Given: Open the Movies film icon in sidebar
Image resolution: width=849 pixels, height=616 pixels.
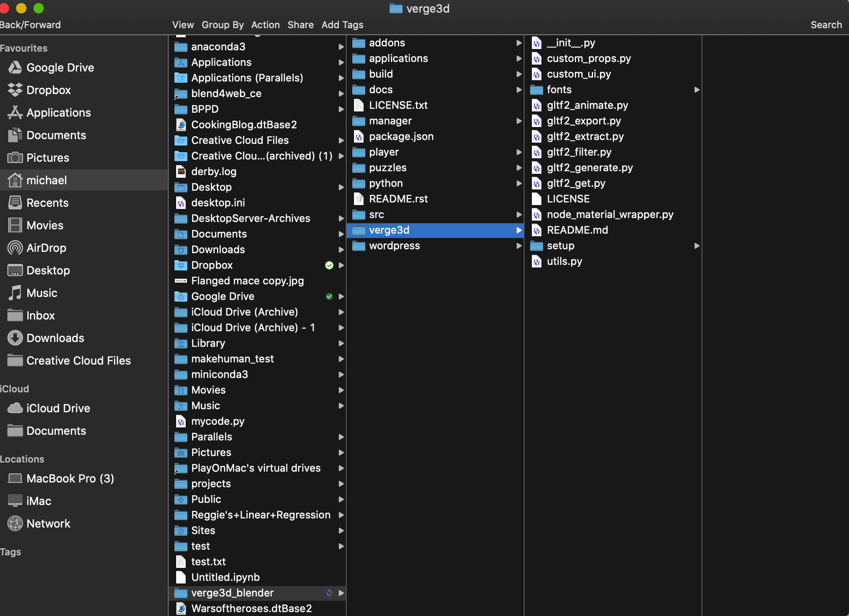Looking at the screenshot, I should pos(15,225).
